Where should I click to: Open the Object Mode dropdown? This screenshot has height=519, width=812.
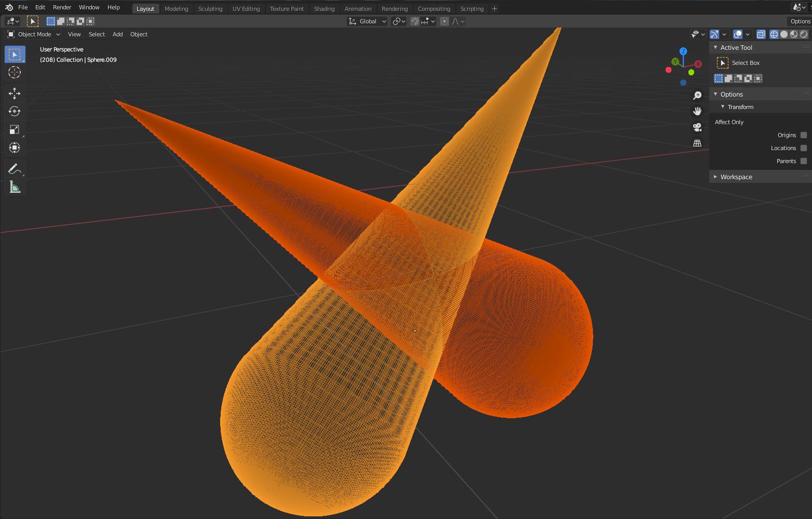click(34, 34)
